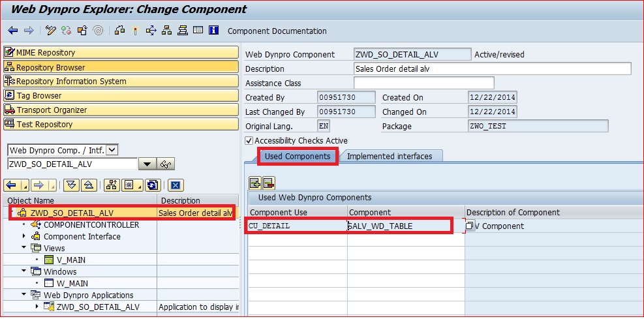
Task: Click the Description input field
Action: (x=493, y=68)
